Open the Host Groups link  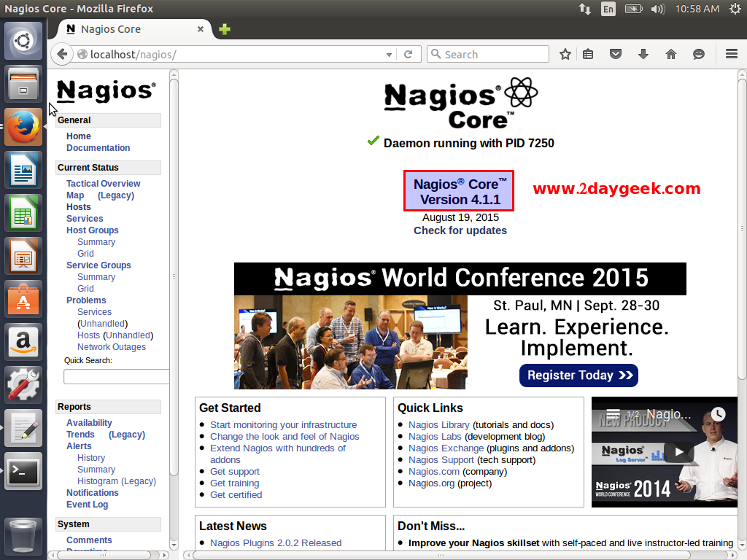tap(93, 230)
